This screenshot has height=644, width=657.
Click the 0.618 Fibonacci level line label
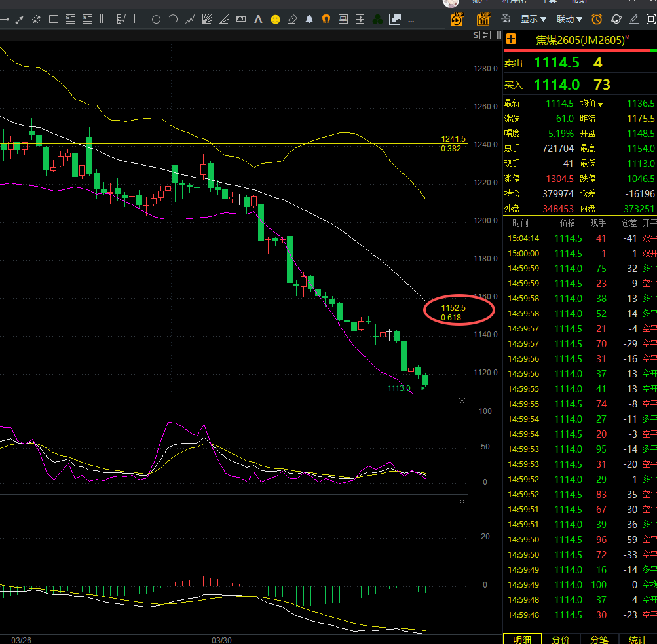pos(451,318)
